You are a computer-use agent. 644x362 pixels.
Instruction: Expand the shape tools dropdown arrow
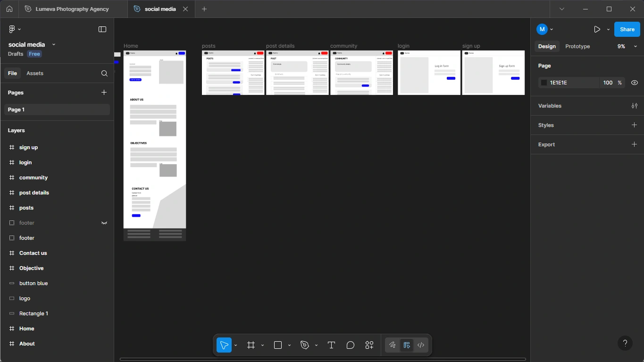pyautogui.click(x=289, y=345)
